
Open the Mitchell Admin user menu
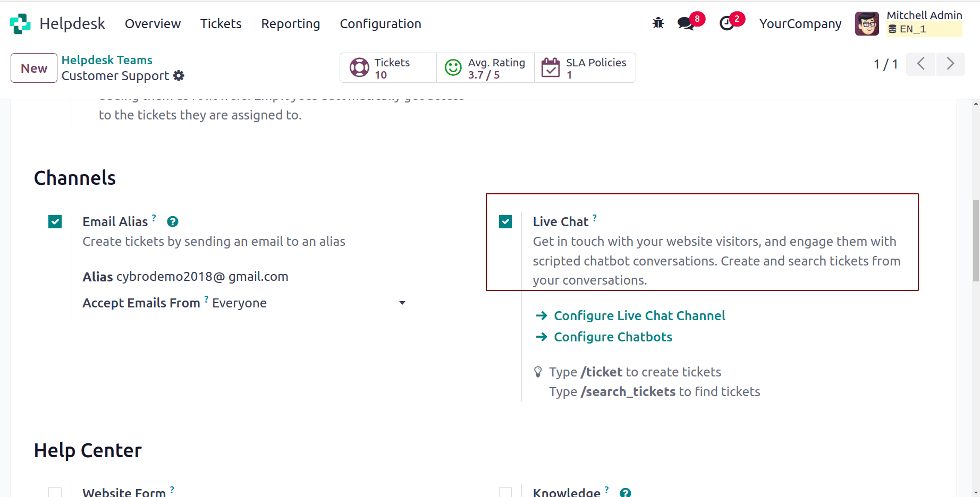(925, 15)
